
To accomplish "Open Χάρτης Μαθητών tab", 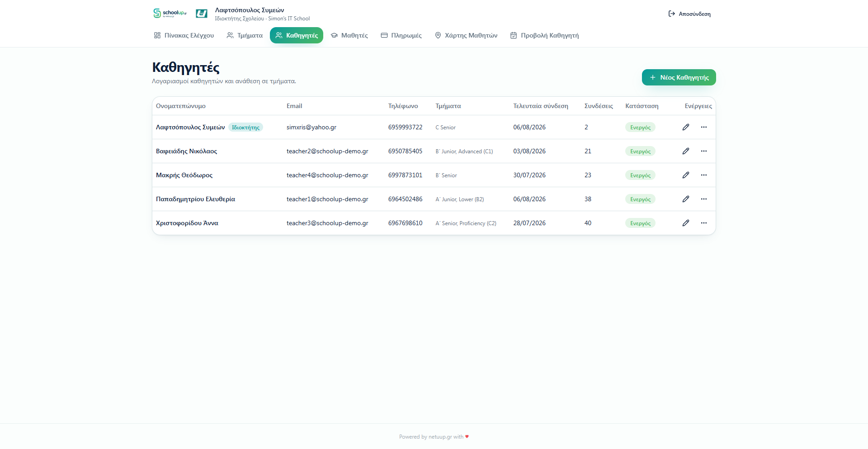I will [x=466, y=35].
